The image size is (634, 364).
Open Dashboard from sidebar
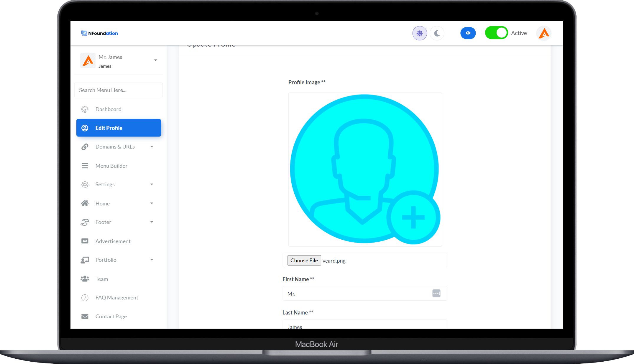tap(108, 109)
